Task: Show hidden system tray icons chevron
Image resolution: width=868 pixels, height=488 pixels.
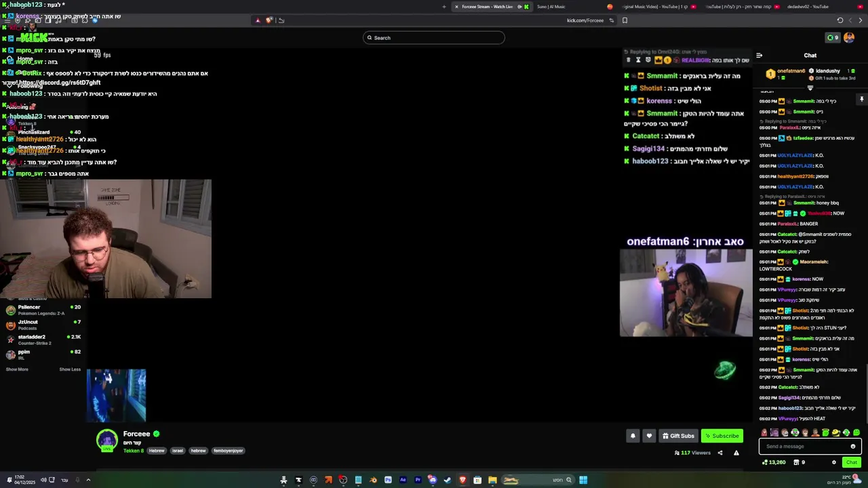Action: (88, 480)
